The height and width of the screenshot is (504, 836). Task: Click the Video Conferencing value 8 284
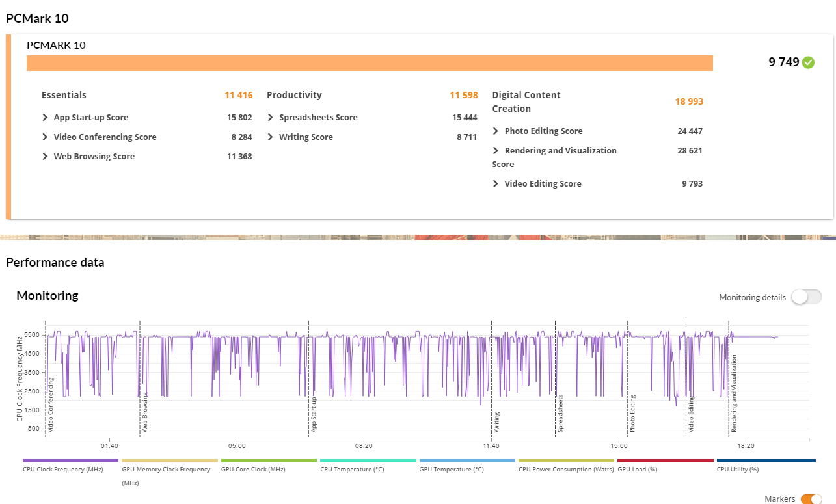pyautogui.click(x=241, y=137)
